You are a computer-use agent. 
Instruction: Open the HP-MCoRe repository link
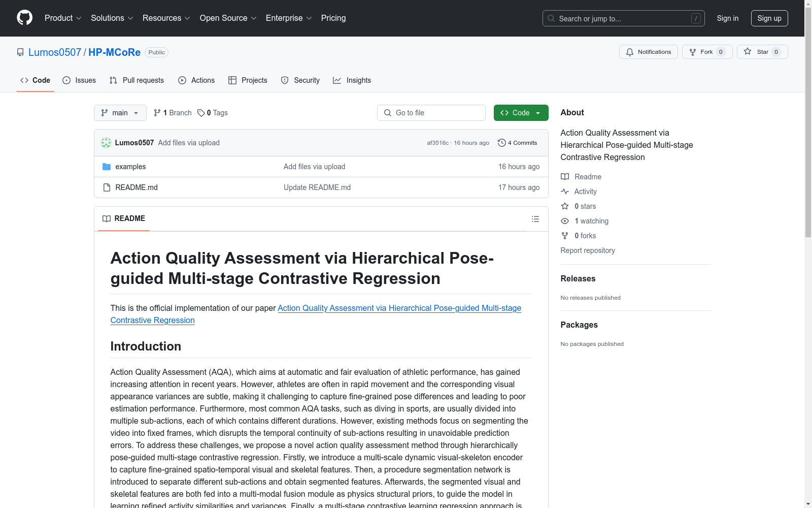114,52
